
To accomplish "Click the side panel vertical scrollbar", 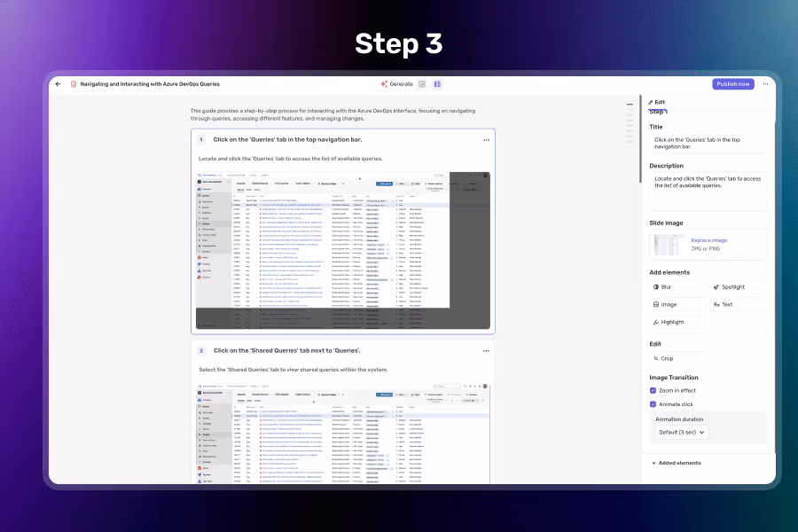I will [x=641, y=138].
